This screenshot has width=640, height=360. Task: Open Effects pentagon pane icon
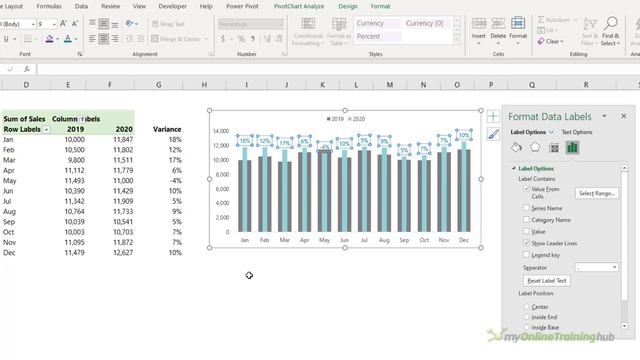tap(535, 147)
